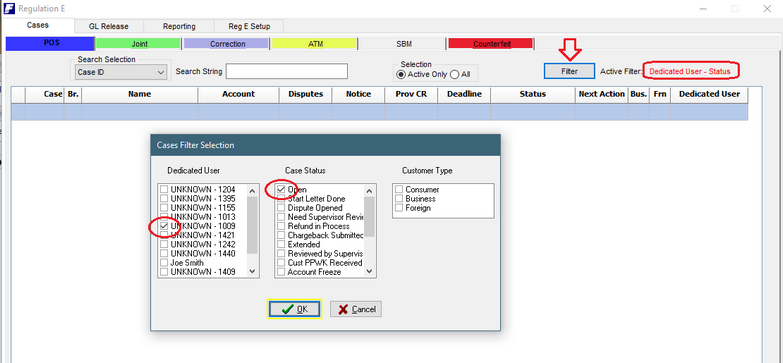Uncheck the UNKNOWN - 1009 dedicated user
Viewport: 783px width, 363px height.
tap(164, 226)
